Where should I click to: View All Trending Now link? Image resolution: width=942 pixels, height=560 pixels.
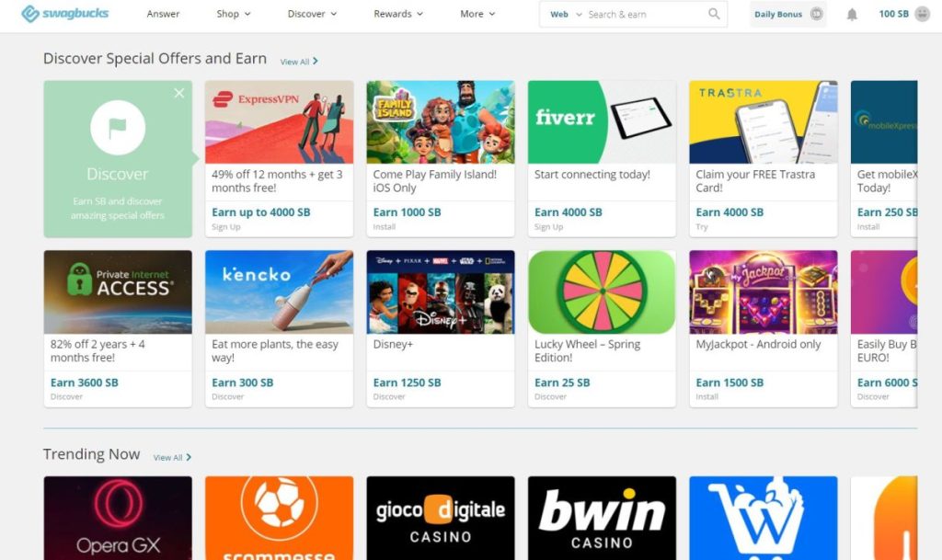tap(172, 457)
